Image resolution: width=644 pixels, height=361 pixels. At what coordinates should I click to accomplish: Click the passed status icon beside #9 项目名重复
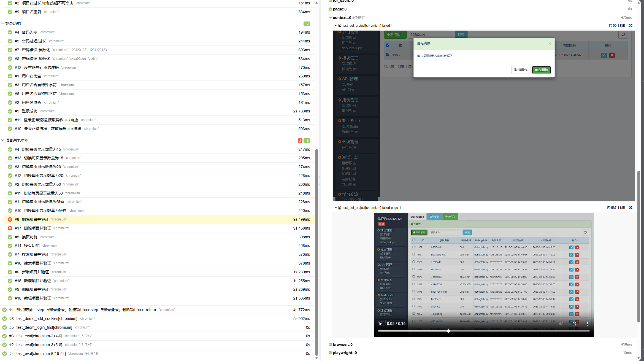[x=10, y=12]
